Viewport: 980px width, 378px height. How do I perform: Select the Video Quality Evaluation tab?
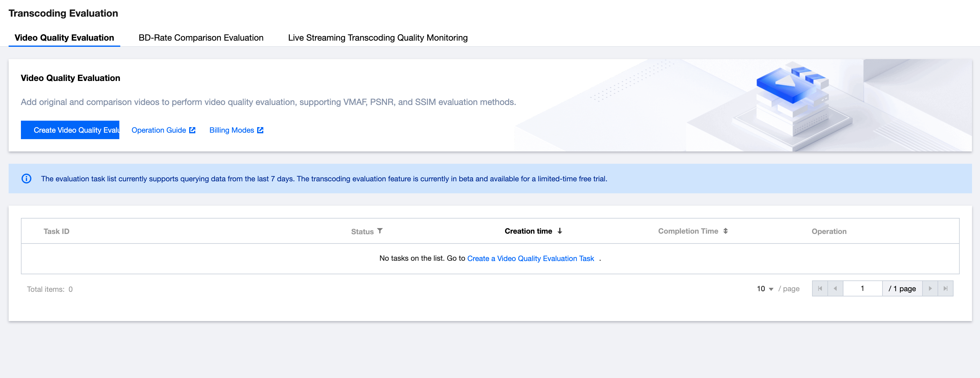coord(64,38)
